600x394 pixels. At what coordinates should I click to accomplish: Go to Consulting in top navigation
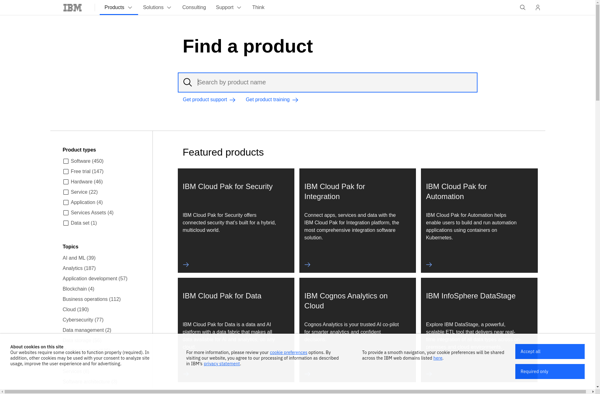point(194,7)
